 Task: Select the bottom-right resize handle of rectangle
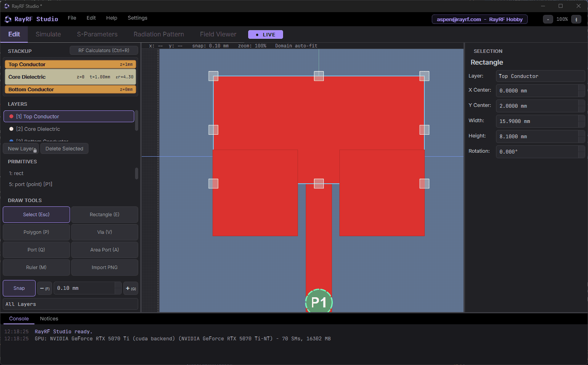(x=424, y=184)
